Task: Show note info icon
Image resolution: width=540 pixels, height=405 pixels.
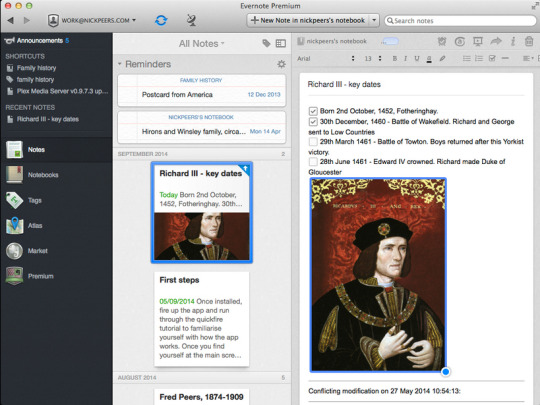Action: (513, 41)
